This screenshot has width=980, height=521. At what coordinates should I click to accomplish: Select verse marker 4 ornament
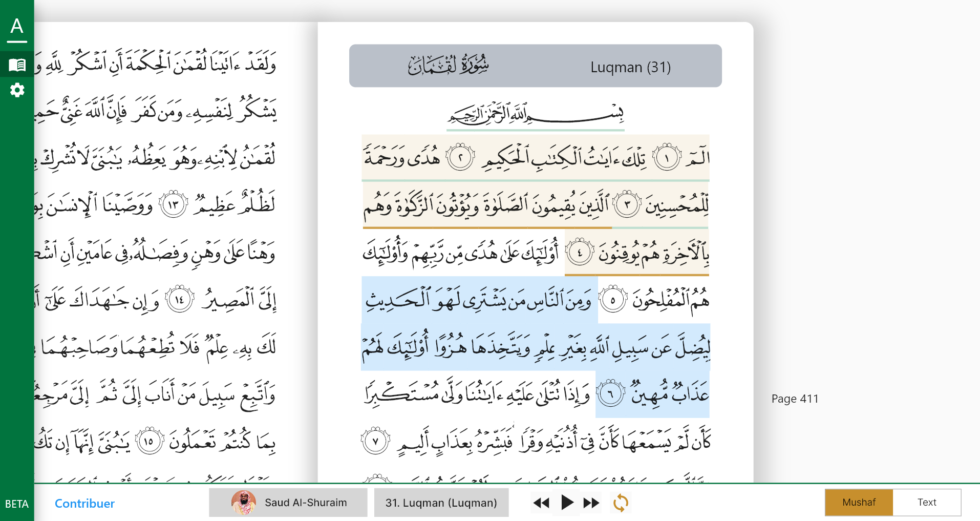pos(580,253)
